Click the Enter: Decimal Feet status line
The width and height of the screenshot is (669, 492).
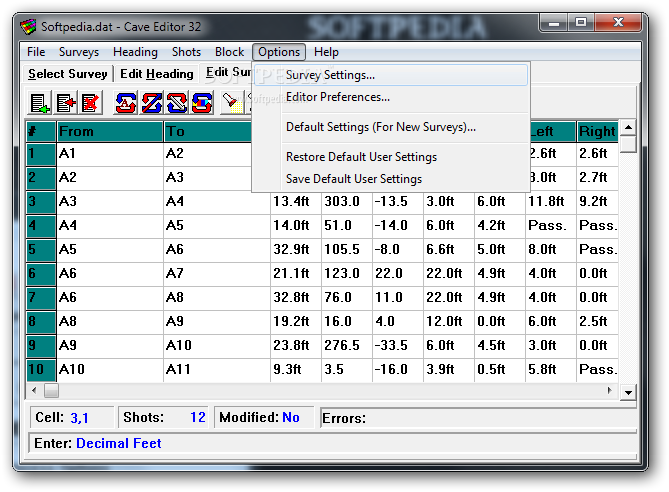click(333, 444)
